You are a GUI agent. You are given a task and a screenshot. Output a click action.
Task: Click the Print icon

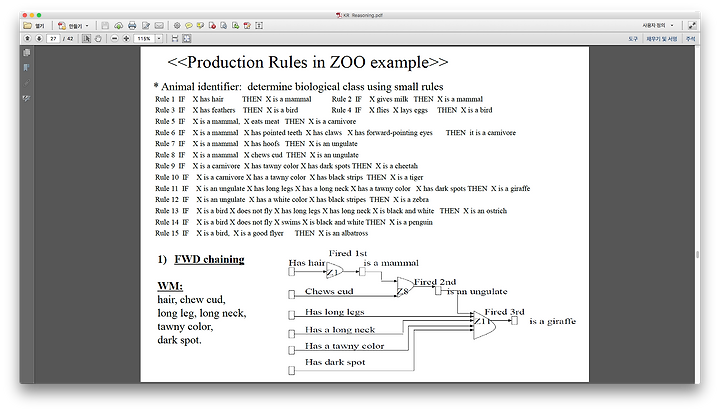tap(132, 26)
